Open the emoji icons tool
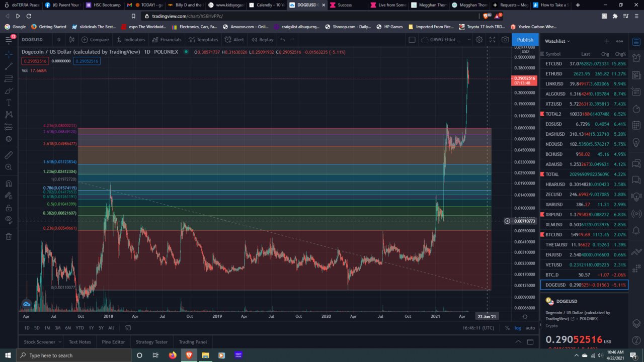 point(8,138)
